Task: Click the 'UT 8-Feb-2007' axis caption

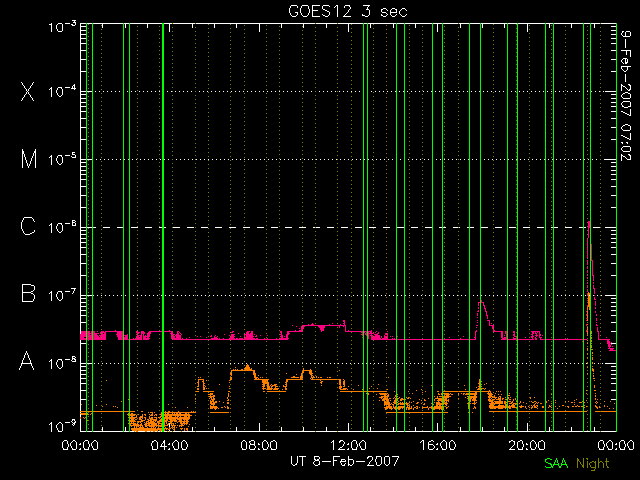Action: tap(344, 461)
